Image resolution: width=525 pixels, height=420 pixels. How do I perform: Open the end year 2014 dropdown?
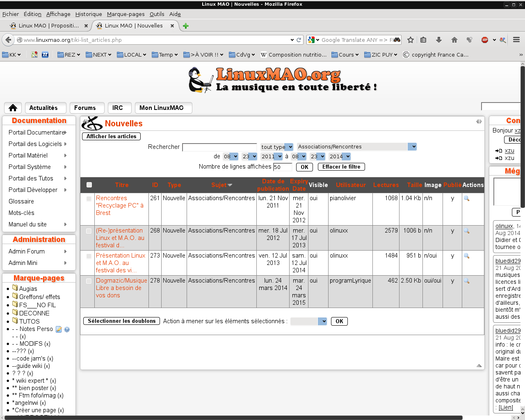click(x=340, y=156)
